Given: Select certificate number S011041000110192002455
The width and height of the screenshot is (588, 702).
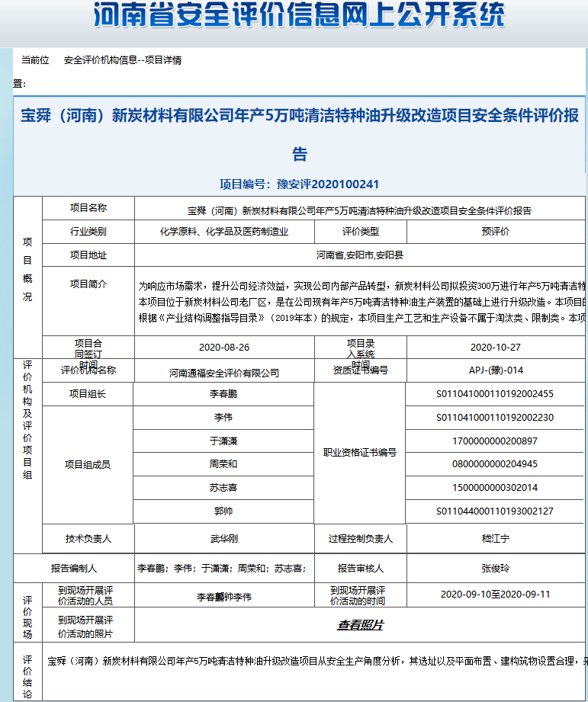Looking at the screenshot, I should click(x=495, y=394).
